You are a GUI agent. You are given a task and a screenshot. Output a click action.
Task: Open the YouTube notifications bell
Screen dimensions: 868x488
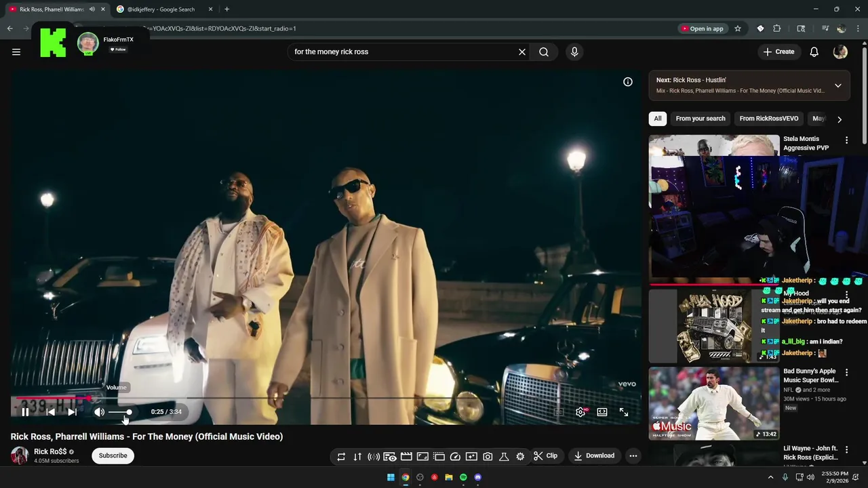814,52
